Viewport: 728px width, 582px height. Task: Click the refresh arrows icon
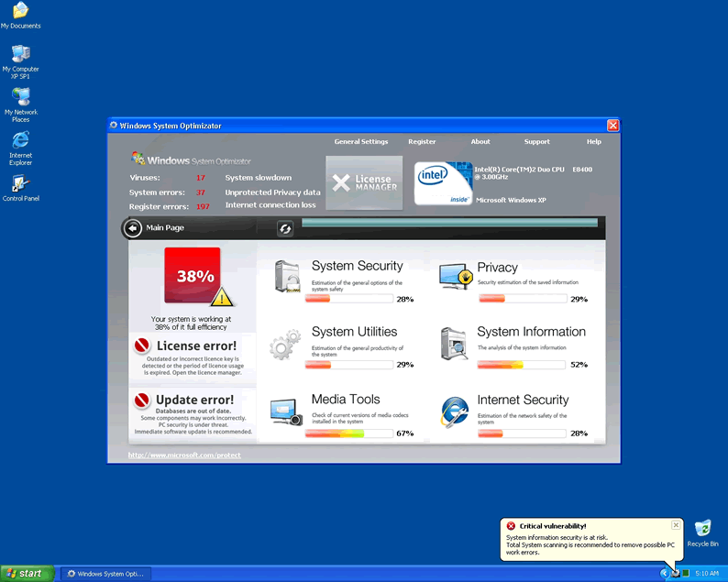coord(285,228)
